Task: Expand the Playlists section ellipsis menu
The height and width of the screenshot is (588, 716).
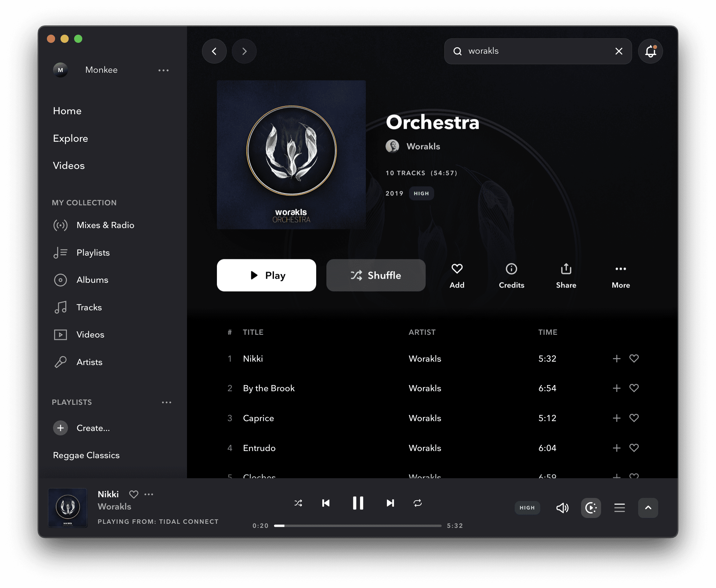Action: coord(165,402)
